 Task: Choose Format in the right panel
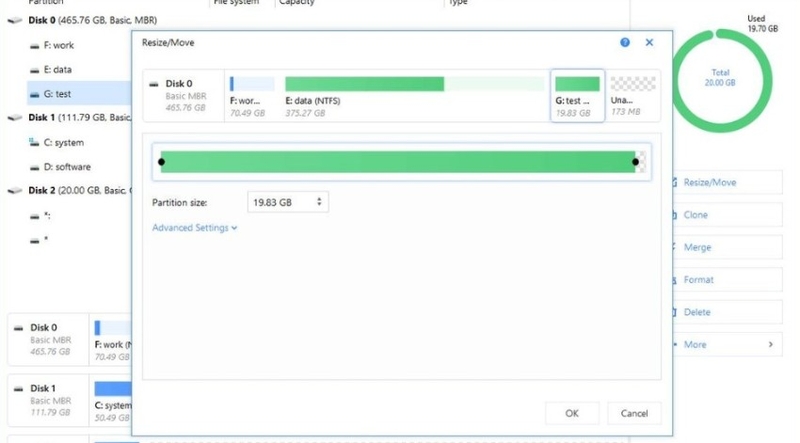pos(727,280)
